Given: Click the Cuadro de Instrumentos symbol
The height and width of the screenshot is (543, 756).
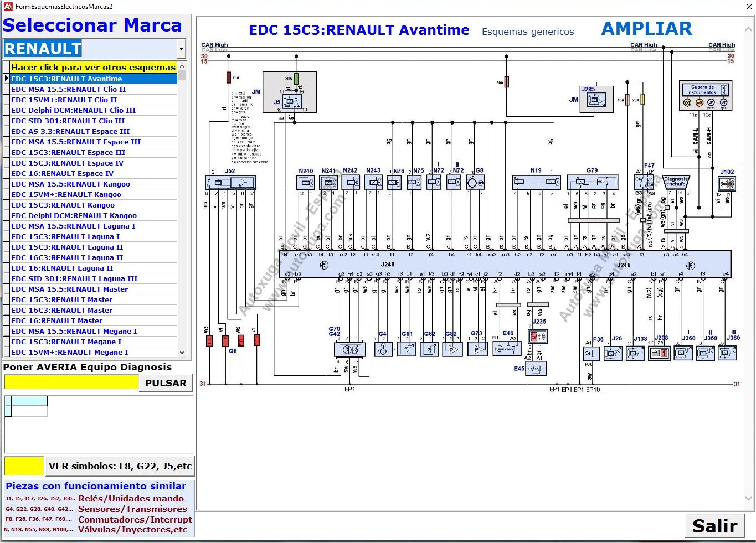Looking at the screenshot, I should click(x=706, y=96).
